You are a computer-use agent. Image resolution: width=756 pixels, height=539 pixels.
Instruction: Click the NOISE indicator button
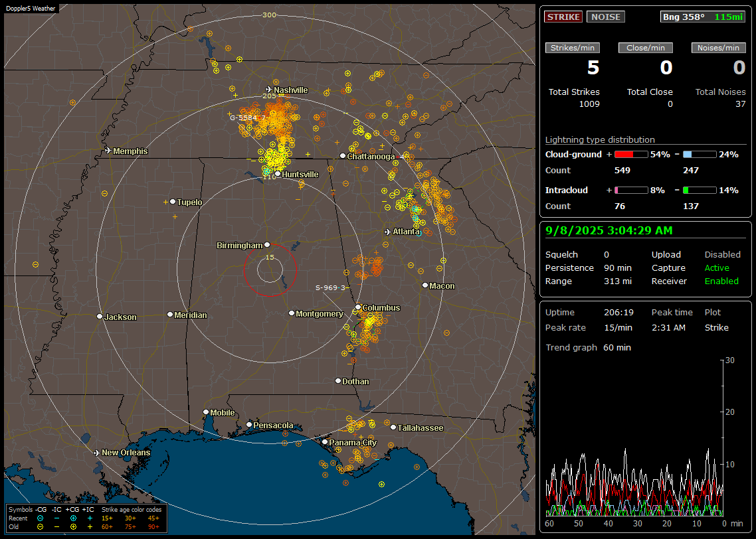click(606, 17)
